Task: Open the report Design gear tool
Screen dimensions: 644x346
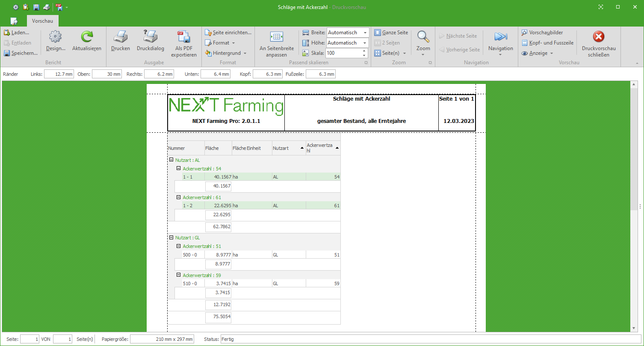Action: [x=56, y=37]
